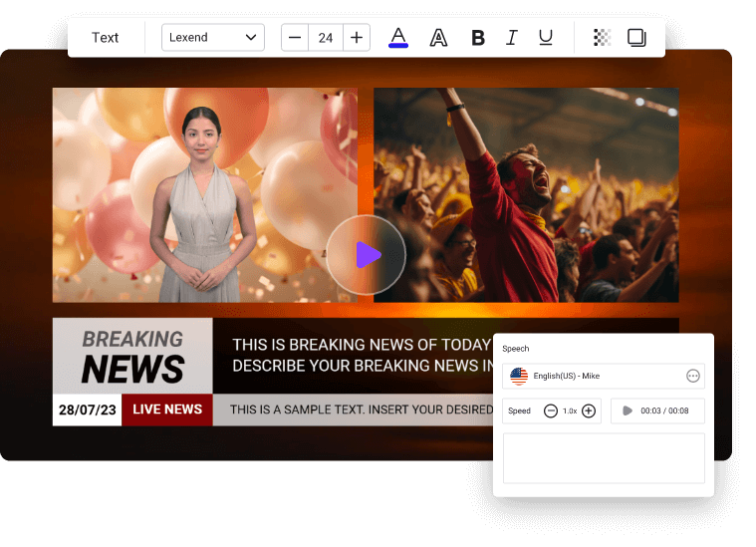Screen dimensions: 756x547
Task: Play the speech audio preview
Action: click(x=628, y=410)
